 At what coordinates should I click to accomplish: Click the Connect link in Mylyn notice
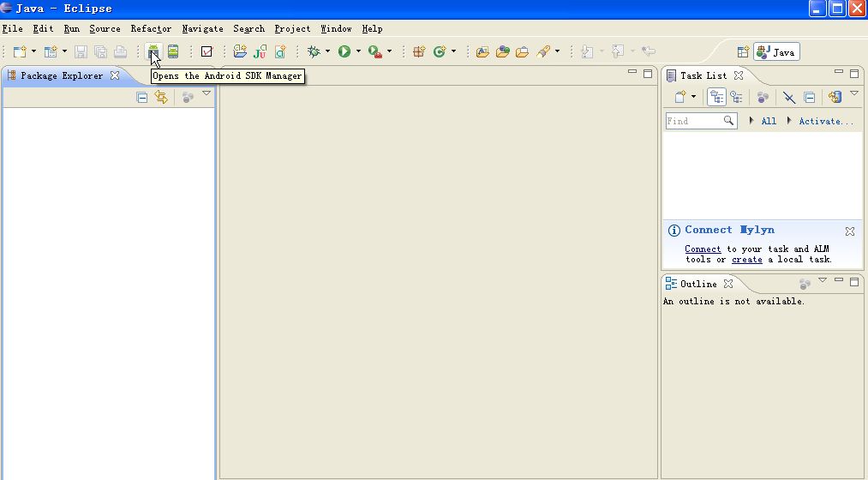703,249
